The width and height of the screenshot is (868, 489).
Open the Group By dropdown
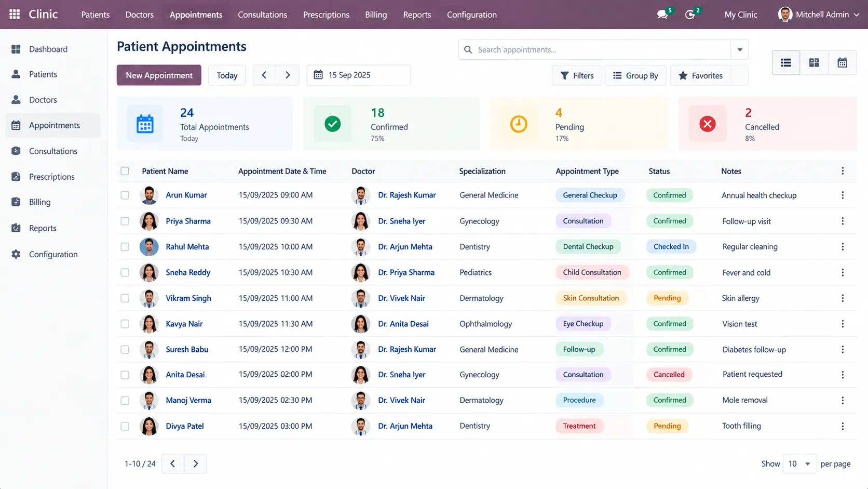tap(635, 75)
